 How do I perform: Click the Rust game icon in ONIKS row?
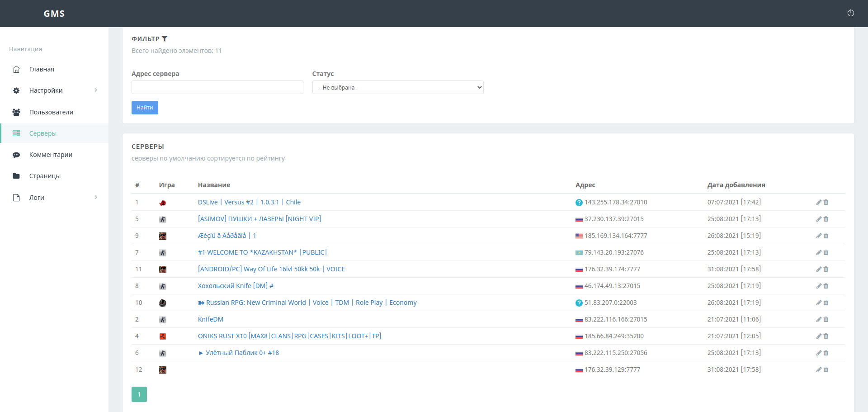coord(163,336)
